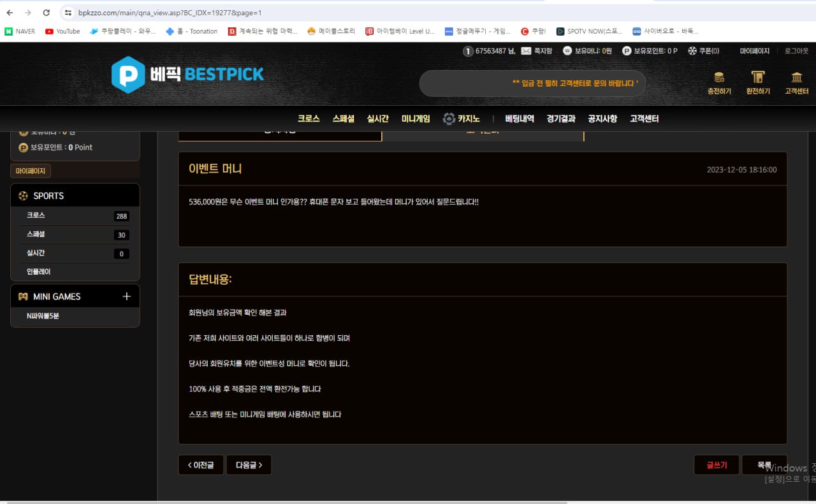Viewport: 816px width, 504px height.
Task: Click the 카지노 chip icon in menu
Action: tap(449, 119)
